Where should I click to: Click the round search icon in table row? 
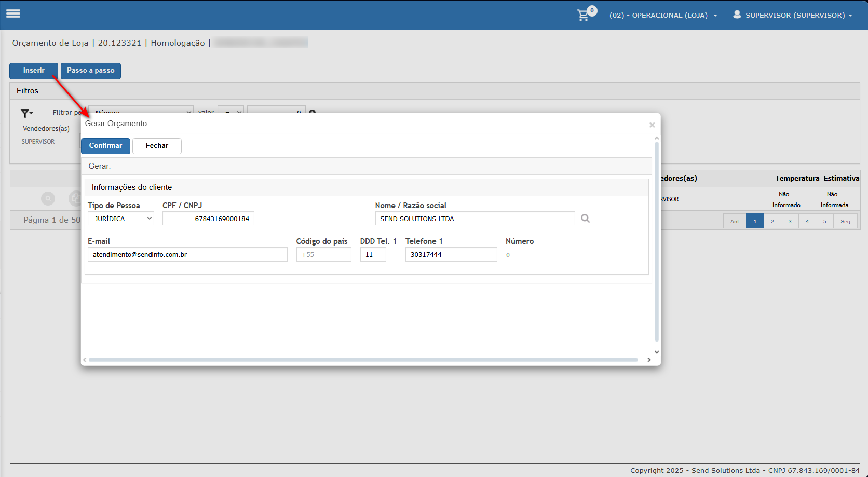[x=48, y=198]
